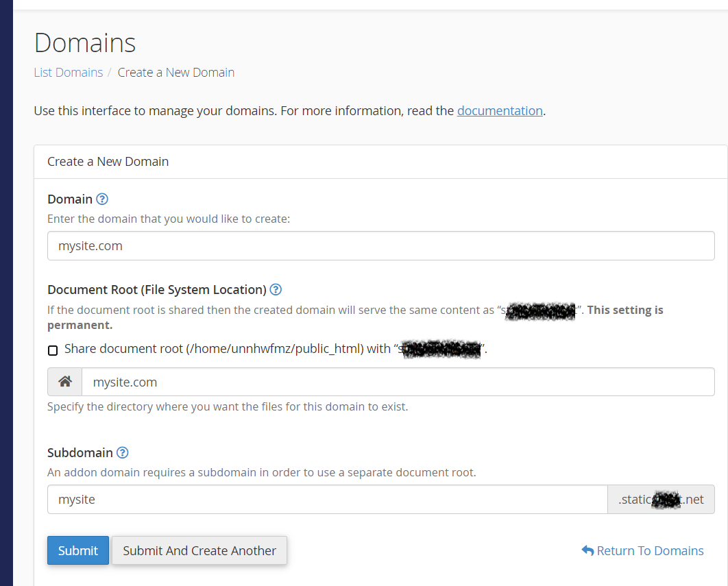This screenshot has height=586, width=728.
Task: Open the Subdomain help icon
Action: click(x=123, y=452)
